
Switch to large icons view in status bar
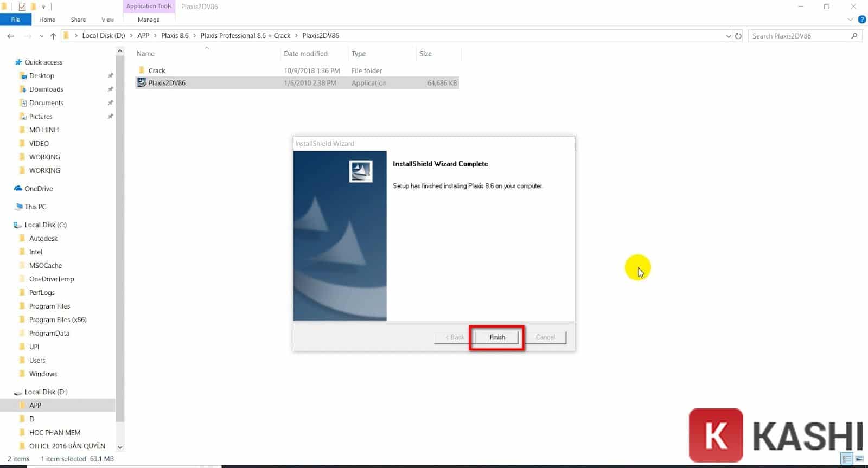coord(859,459)
